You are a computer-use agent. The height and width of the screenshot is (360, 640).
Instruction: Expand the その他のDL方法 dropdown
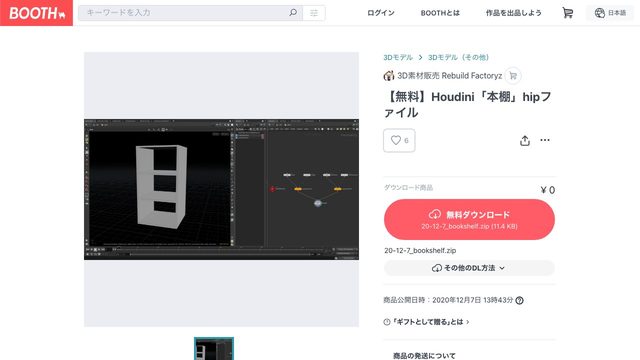pyautogui.click(x=469, y=268)
